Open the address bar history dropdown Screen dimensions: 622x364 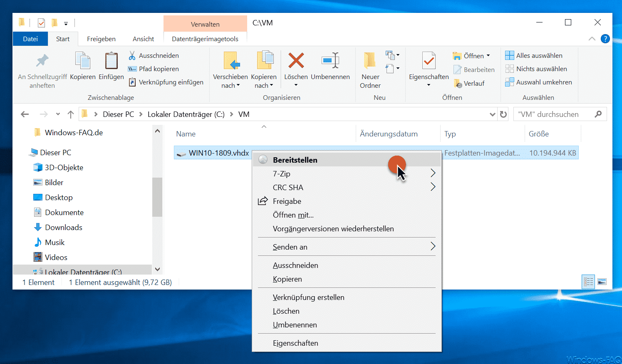[x=493, y=114]
